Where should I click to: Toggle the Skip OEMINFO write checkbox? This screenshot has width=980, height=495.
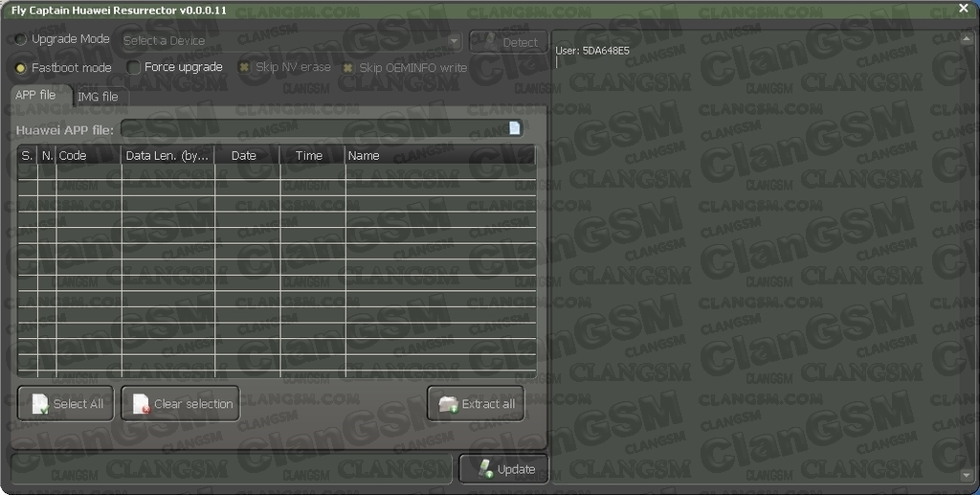tap(348, 67)
